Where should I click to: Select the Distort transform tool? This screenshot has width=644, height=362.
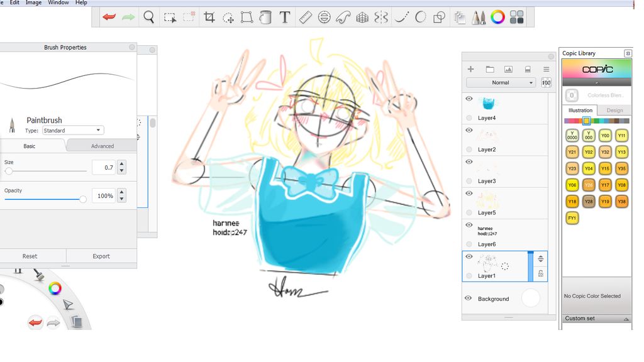247,17
